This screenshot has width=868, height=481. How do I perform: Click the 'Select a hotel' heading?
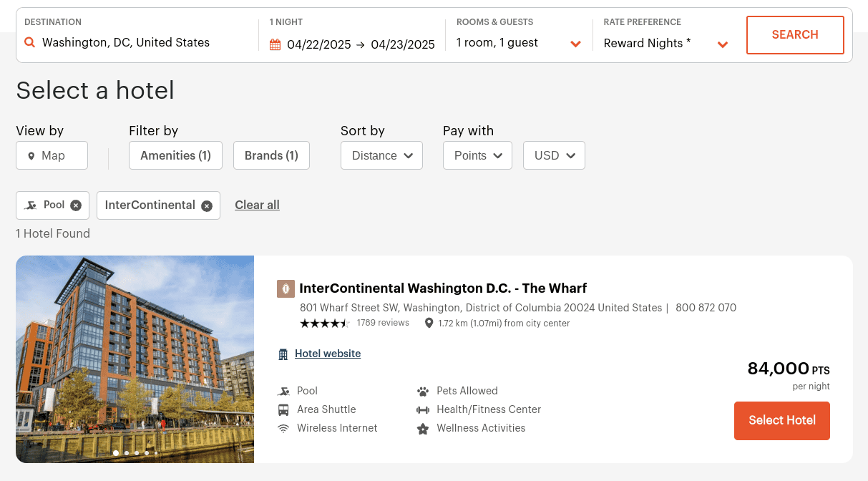point(95,91)
